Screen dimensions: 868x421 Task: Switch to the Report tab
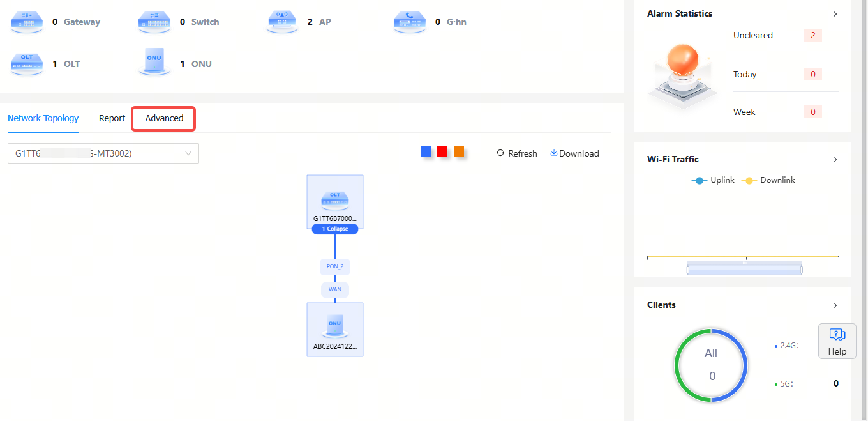tap(112, 119)
